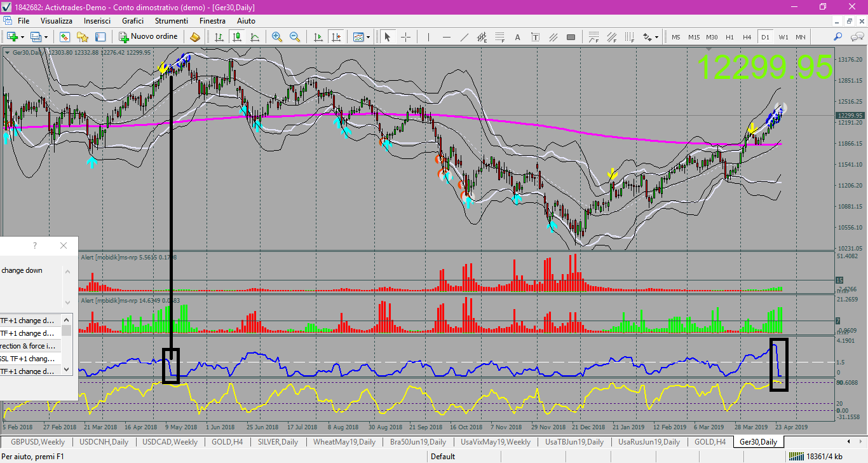Switch to M5 timeframe
The height and width of the screenshot is (463, 868).
click(x=676, y=37)
